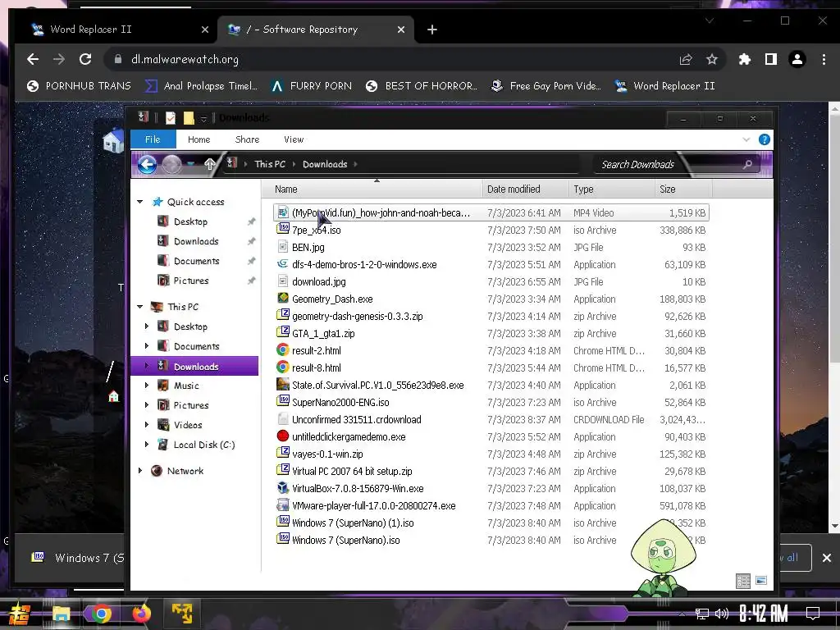Viewport: 840px width, 630px height.
Task: Select the State.of.Survival.PC.V1.0 exe icon
Action: tap(283, 385)
